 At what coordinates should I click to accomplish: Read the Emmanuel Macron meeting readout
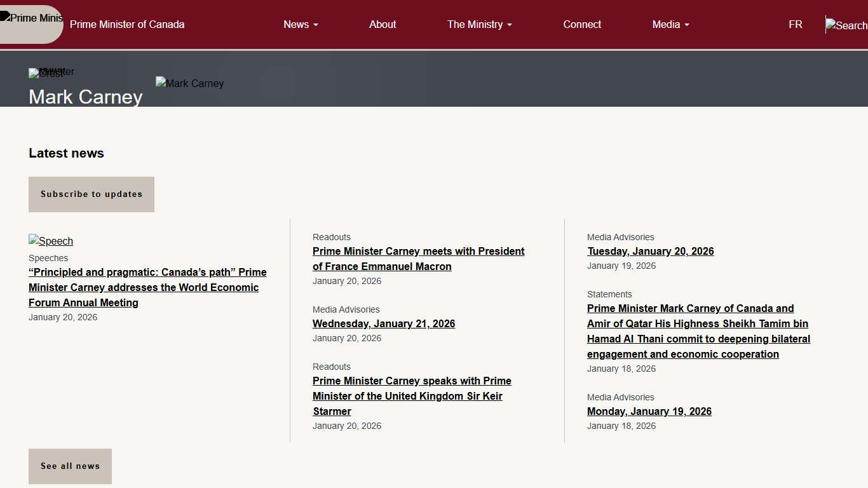(x=418, y=259)
